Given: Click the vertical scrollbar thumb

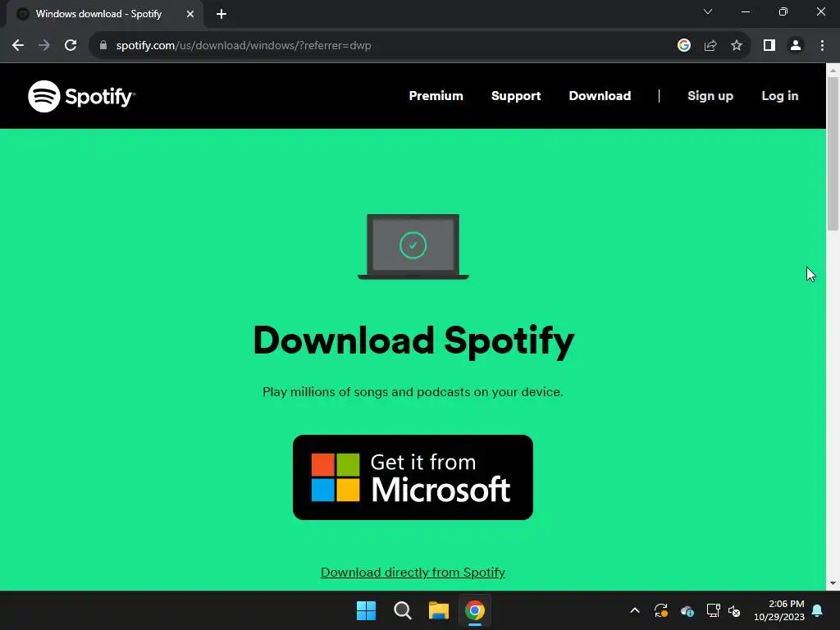Looking at the screenshot, I should (x=833, y=153).
